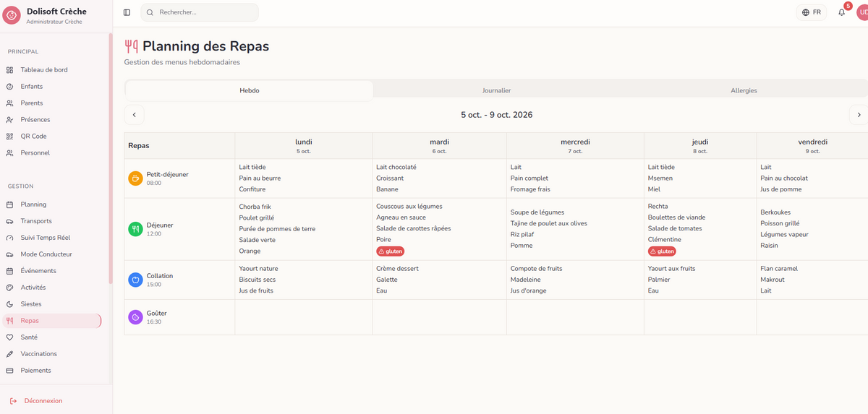This screenshot has height=414, width=868.
Task: Click the Rechercher search field
Action: coord(200,12)
